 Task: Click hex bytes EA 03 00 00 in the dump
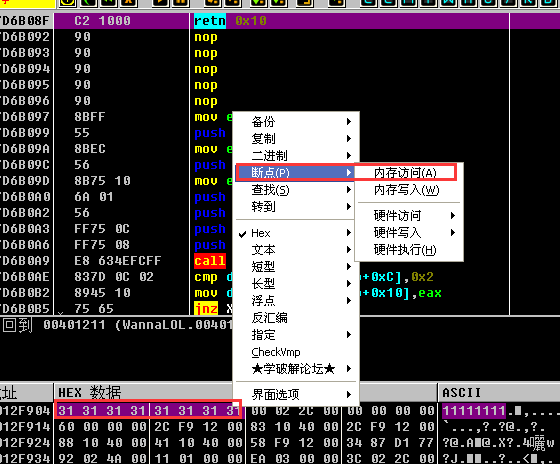294,459
